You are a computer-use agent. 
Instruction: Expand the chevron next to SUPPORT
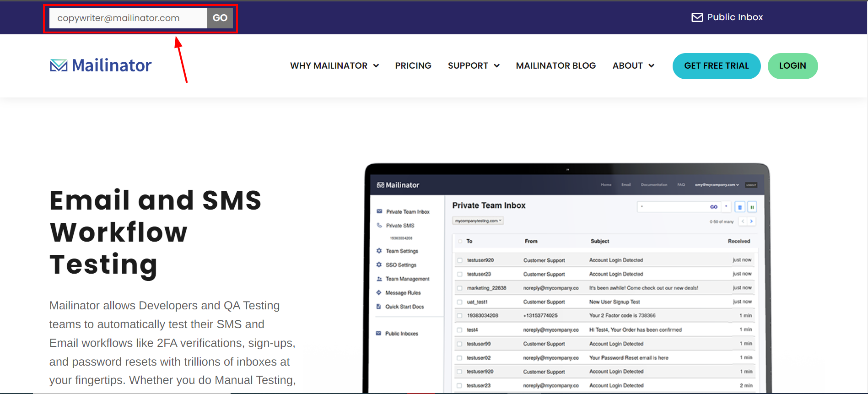click(496, 66)
